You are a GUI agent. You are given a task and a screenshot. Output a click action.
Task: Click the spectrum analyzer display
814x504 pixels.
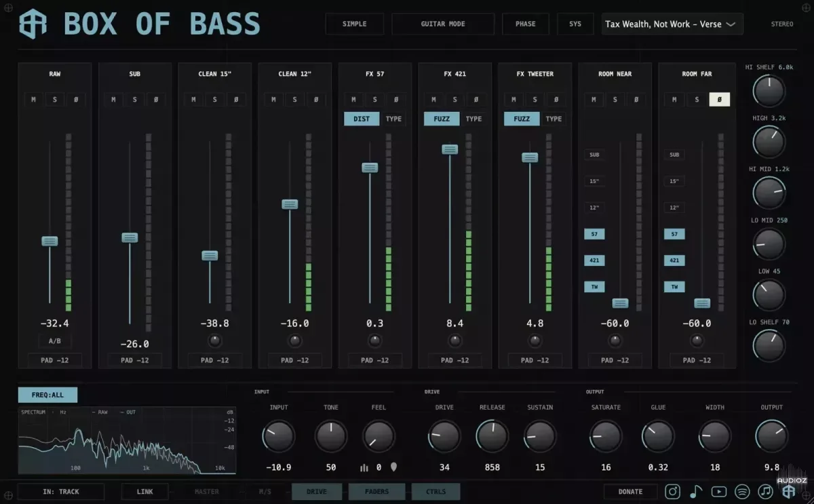[x=128, y=440]
